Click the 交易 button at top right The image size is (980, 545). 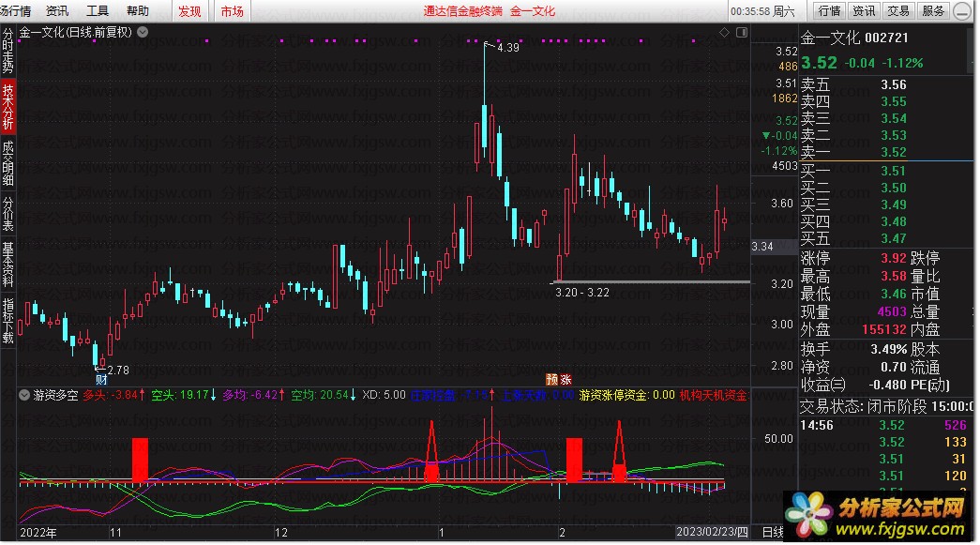pos(898,10)
